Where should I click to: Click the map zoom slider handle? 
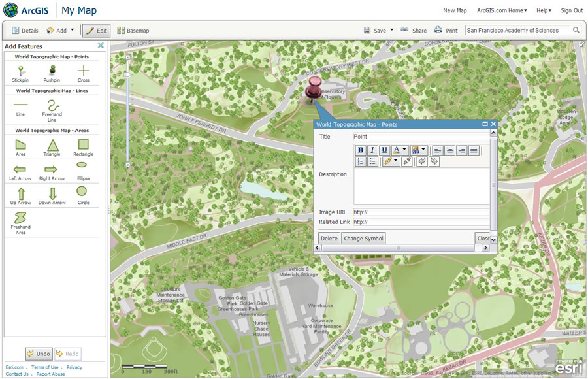[127, 74]
